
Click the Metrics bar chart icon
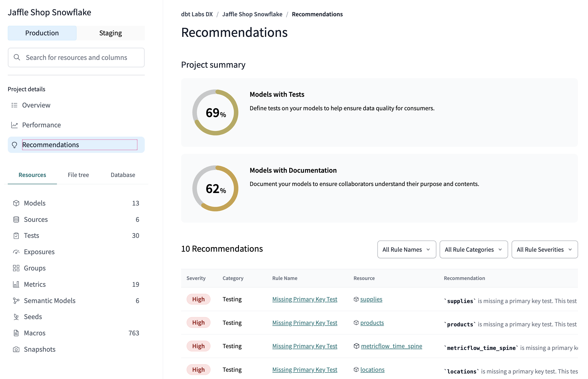(16, 284)
